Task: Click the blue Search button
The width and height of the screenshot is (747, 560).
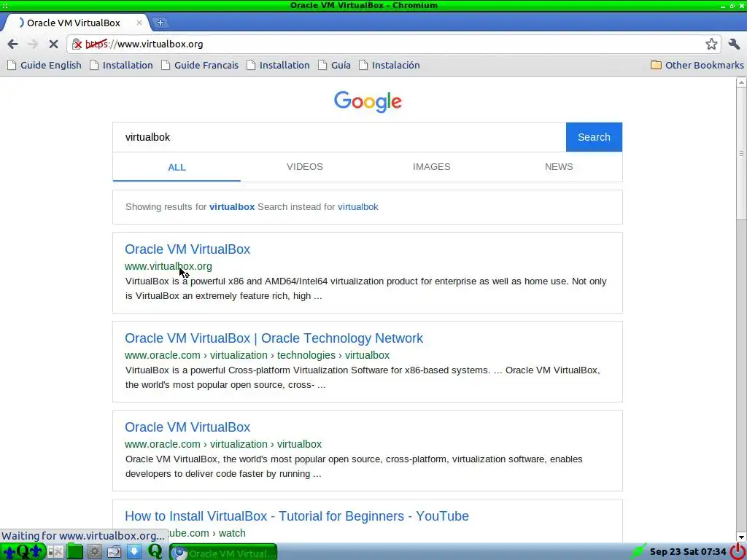Action: [594, 137]
